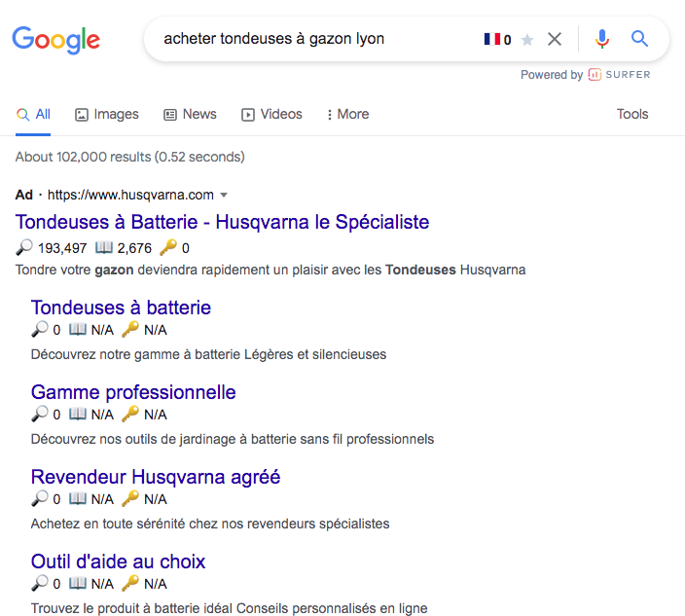Select the All tab

[33, 115]
